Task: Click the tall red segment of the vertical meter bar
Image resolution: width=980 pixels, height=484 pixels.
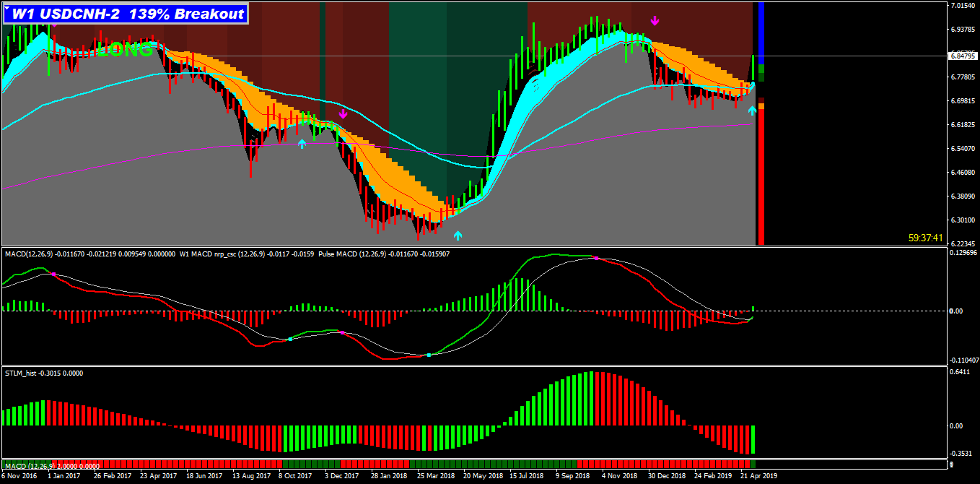Action: point(761,177)
